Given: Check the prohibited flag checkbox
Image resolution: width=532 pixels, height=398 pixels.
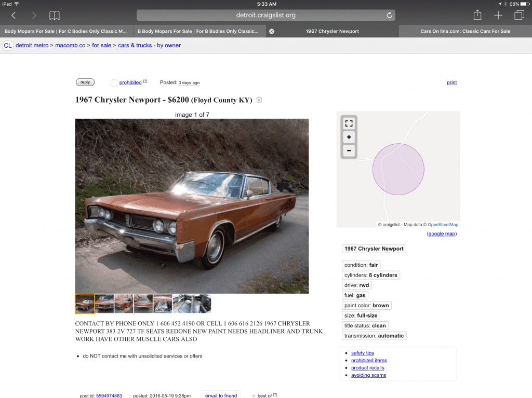Looking at the screenshot, I should pos(114,83).
